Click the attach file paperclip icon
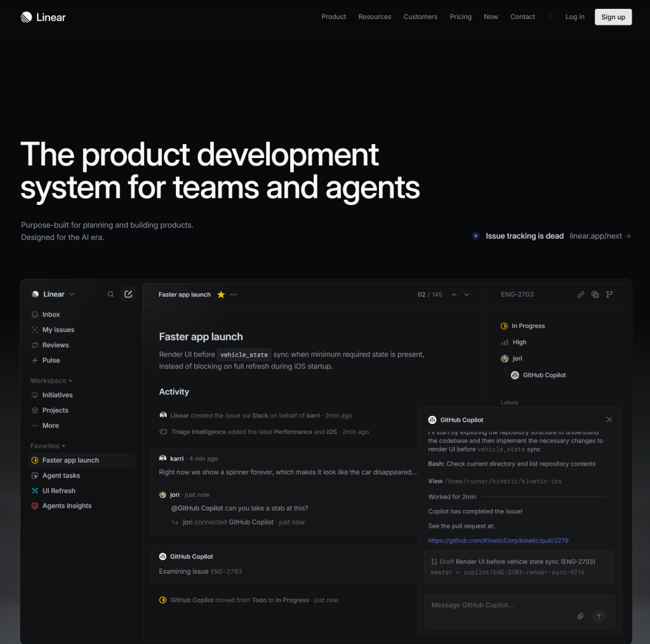 pyautogui.click(x=580, y=616)
